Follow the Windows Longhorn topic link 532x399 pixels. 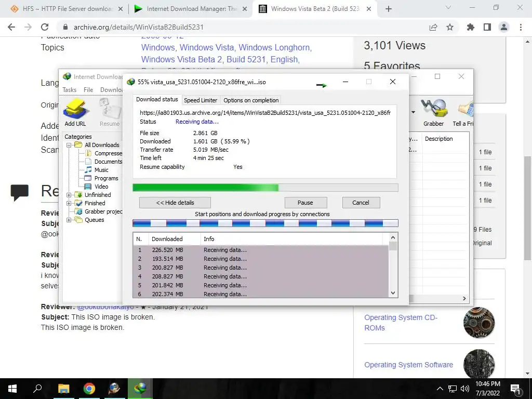click(274, 47)
